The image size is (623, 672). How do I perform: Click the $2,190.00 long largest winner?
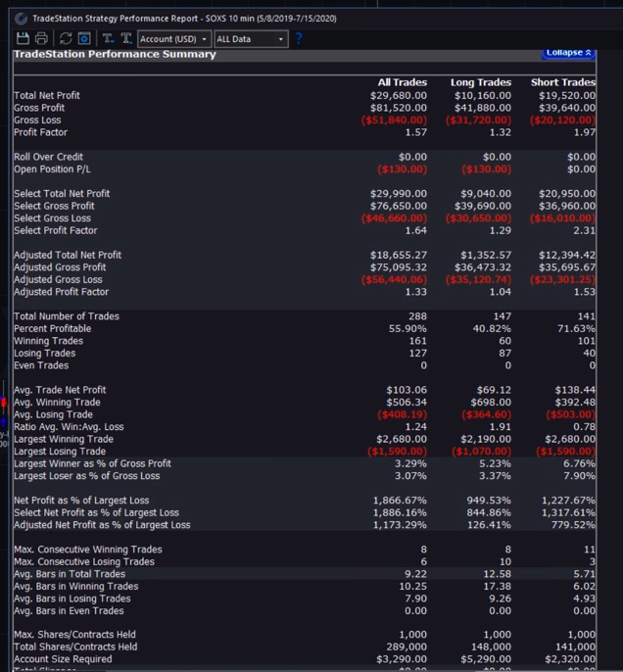[486, 439]
